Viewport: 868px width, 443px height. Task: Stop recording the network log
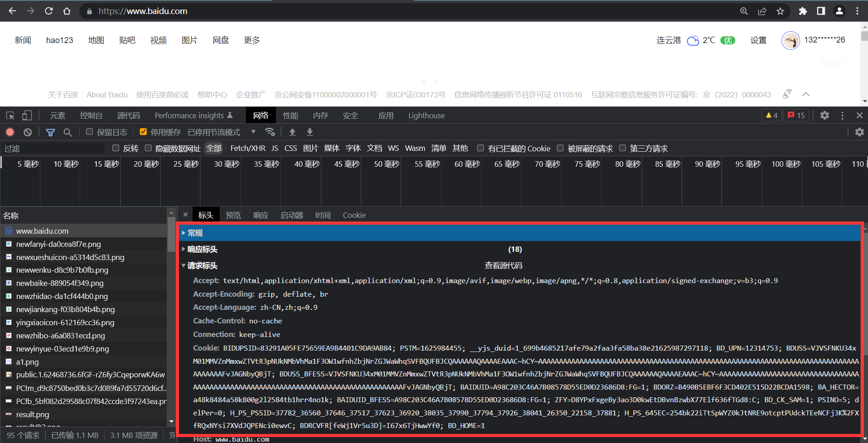(10, 132)
